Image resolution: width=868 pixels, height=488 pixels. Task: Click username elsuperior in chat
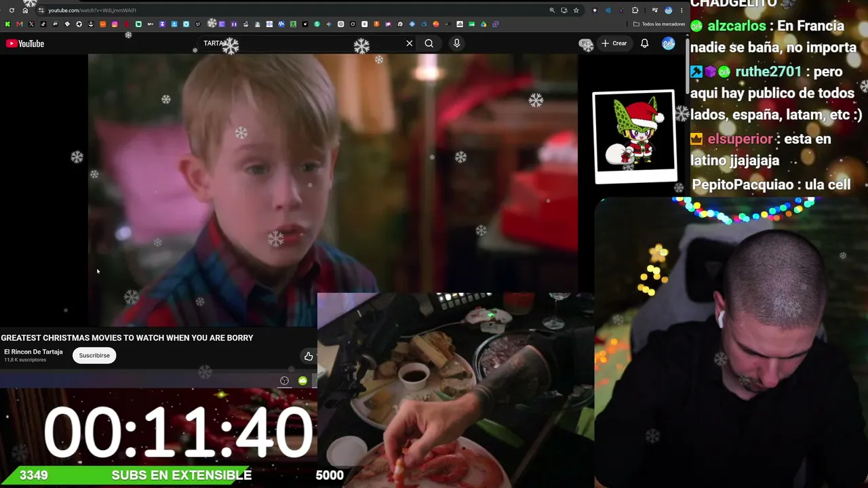(740, 138)
